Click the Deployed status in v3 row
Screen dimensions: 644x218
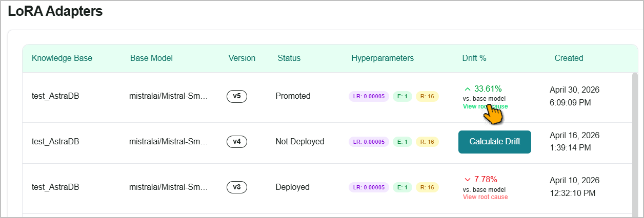click(x=292, y=187)
